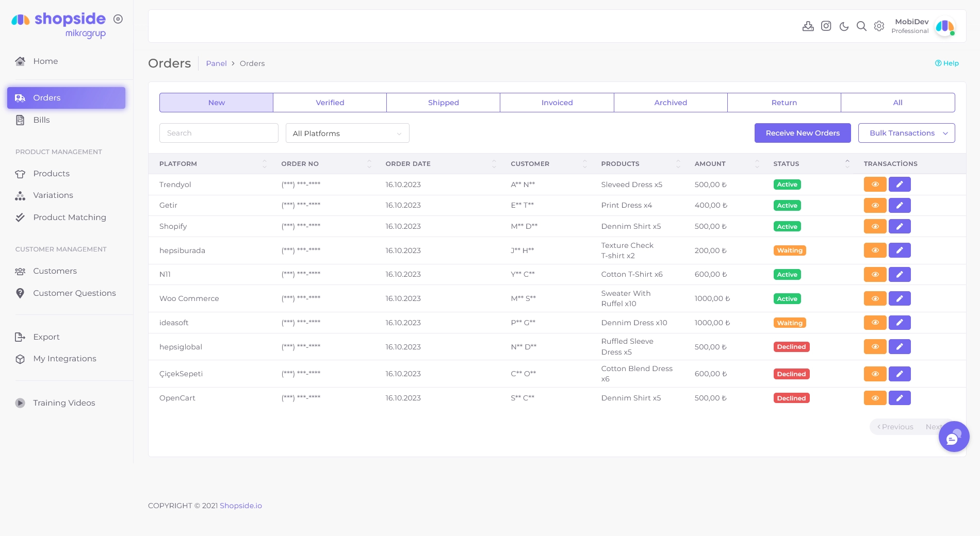Edit the ÇiçekSepeti order (pencil icon)

900,374
